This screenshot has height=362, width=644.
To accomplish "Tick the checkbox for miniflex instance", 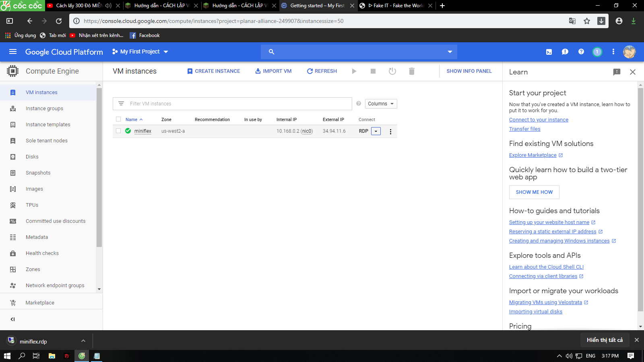I will tap(118, 131).
